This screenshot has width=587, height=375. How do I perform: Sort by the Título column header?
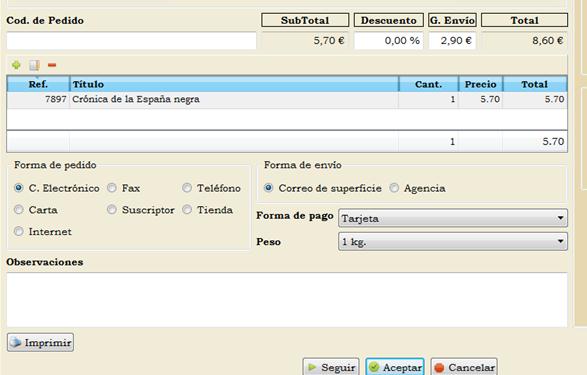click(234, 84)
